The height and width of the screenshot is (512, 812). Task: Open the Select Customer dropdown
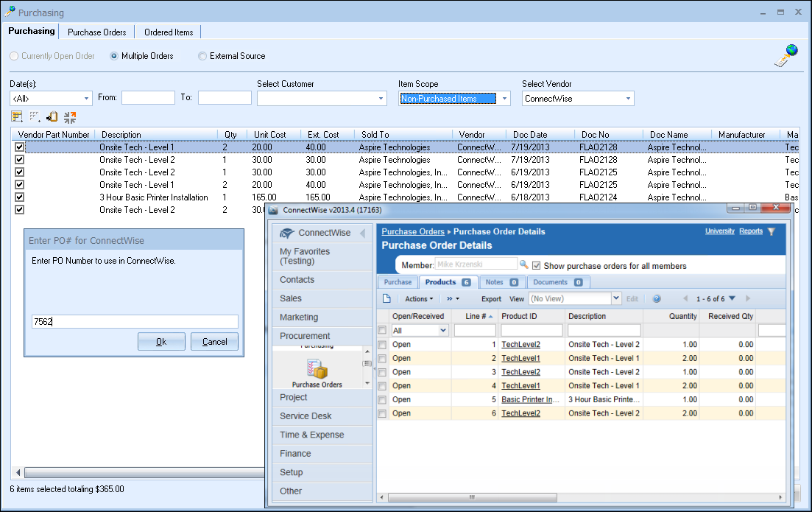[x=381, y=99]
